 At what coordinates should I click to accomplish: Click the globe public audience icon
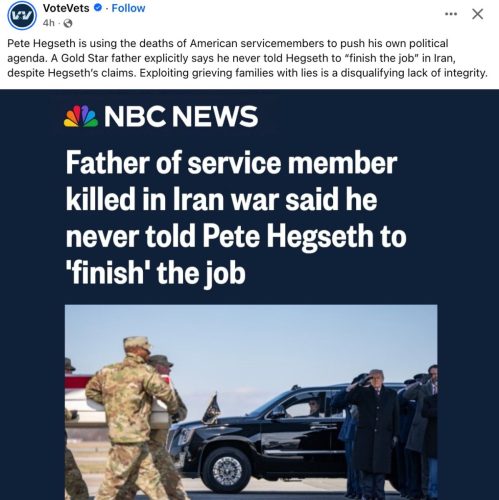click(68, 23)
